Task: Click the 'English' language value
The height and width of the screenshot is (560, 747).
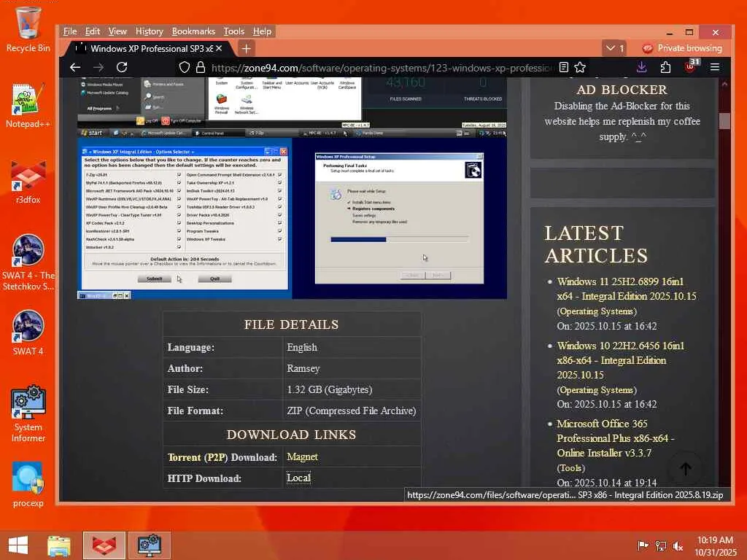Action: point(302,347)
